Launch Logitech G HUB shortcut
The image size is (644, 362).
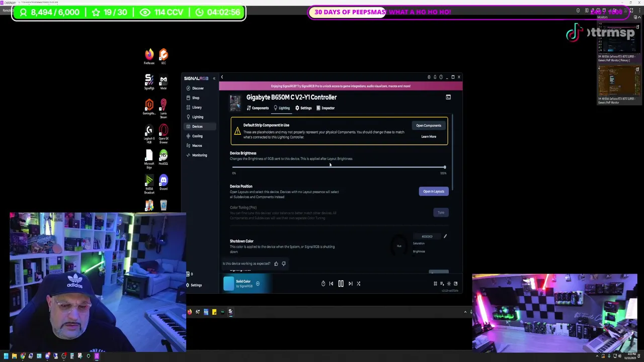149,134
